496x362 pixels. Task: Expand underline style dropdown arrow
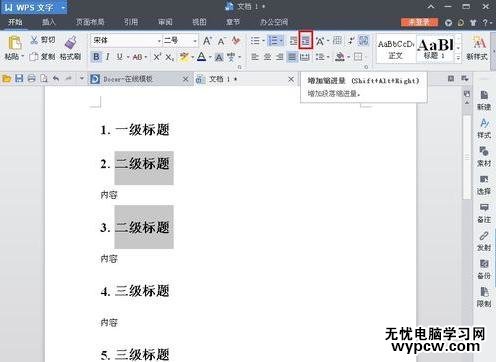[128, 57]
